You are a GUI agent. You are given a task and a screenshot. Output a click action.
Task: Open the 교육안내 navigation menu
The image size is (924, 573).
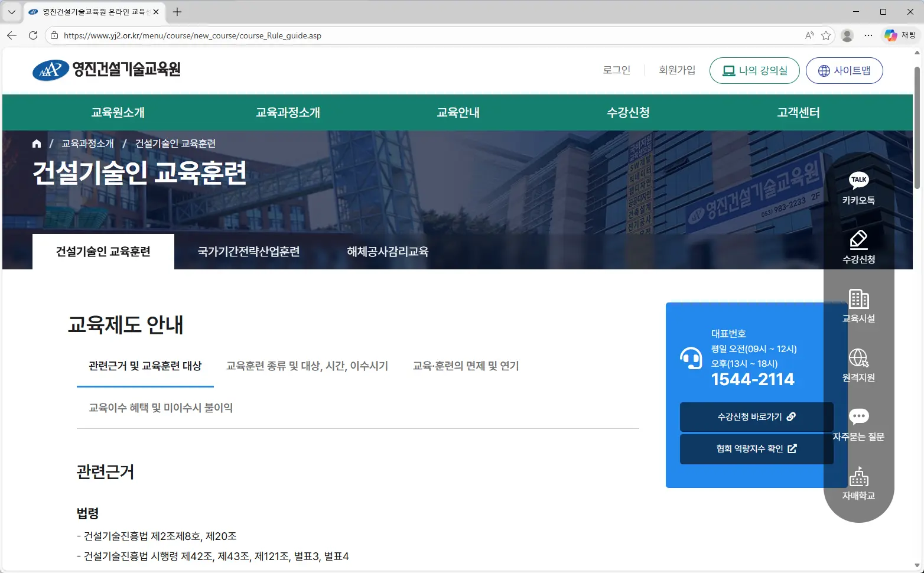[x=458, y=112]
